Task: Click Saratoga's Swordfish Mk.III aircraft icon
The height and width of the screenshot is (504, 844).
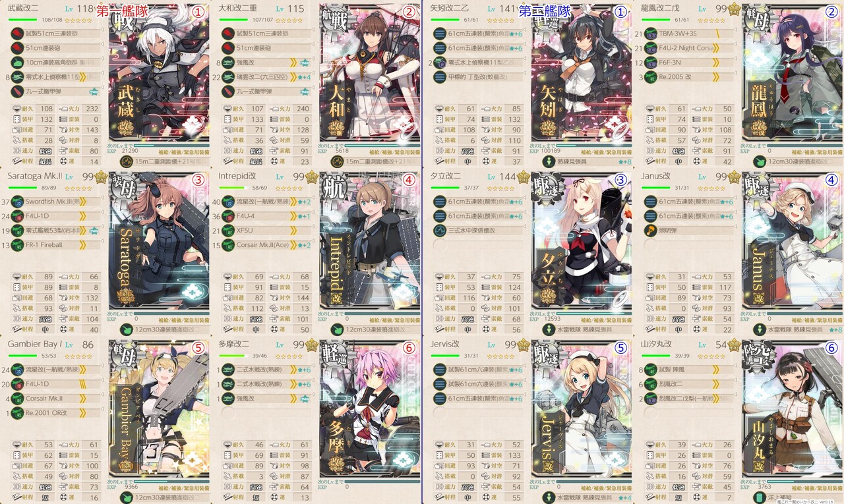Action: pyautogui.click(x=18, y=202)
